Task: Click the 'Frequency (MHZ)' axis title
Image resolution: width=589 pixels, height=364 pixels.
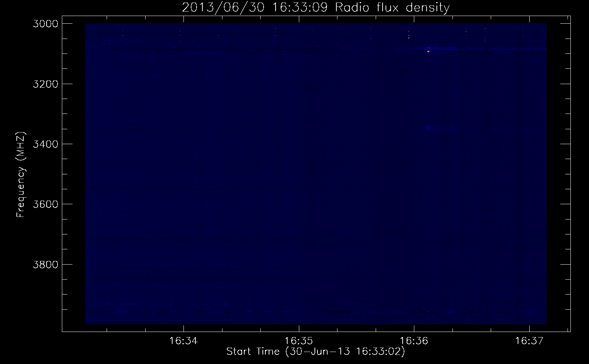Action: [21, 175]
